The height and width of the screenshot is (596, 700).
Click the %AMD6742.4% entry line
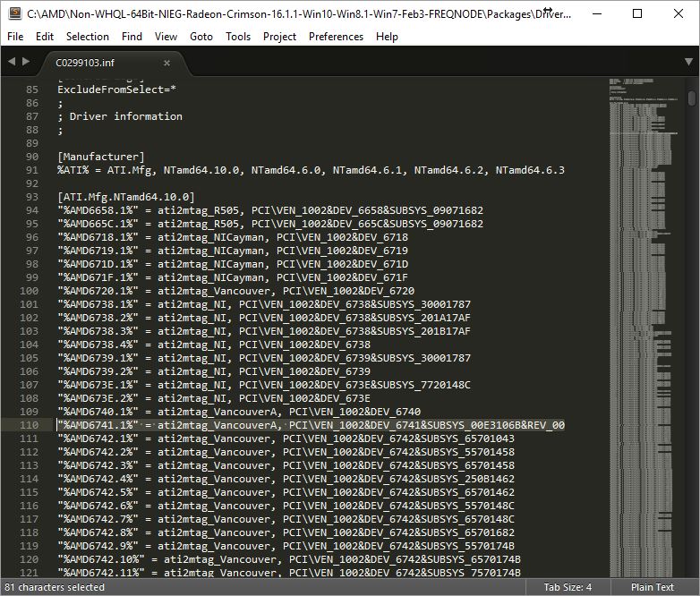click(x=286, y=479)
